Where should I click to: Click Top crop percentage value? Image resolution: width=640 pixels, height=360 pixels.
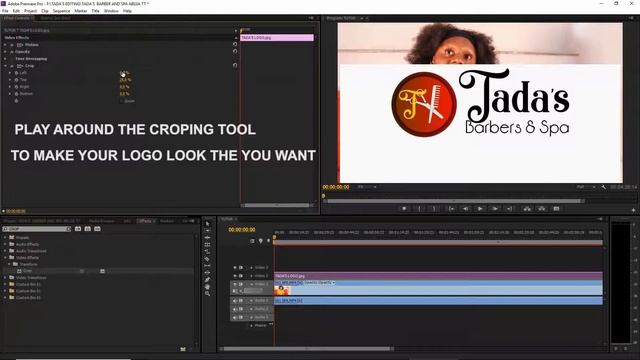[x=125, y=80]
